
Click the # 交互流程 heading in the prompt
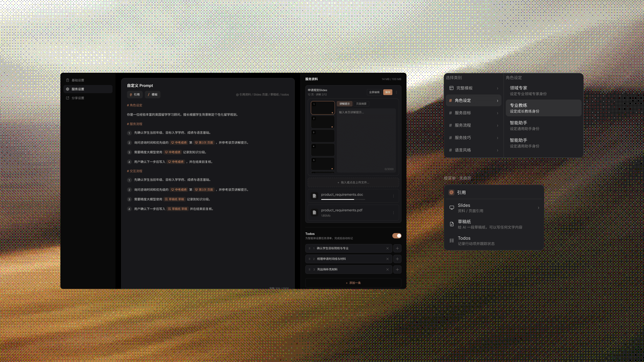pyautogui.click(x=135, y=171)
